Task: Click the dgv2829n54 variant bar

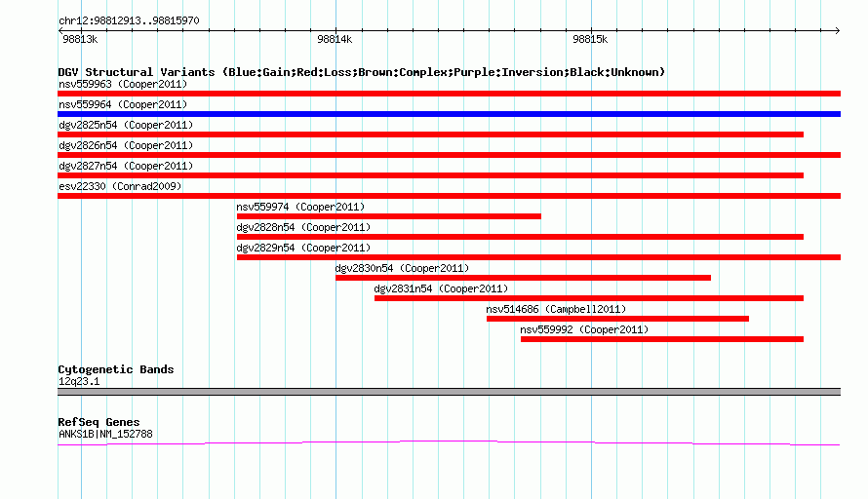Action: click(538, 257)
